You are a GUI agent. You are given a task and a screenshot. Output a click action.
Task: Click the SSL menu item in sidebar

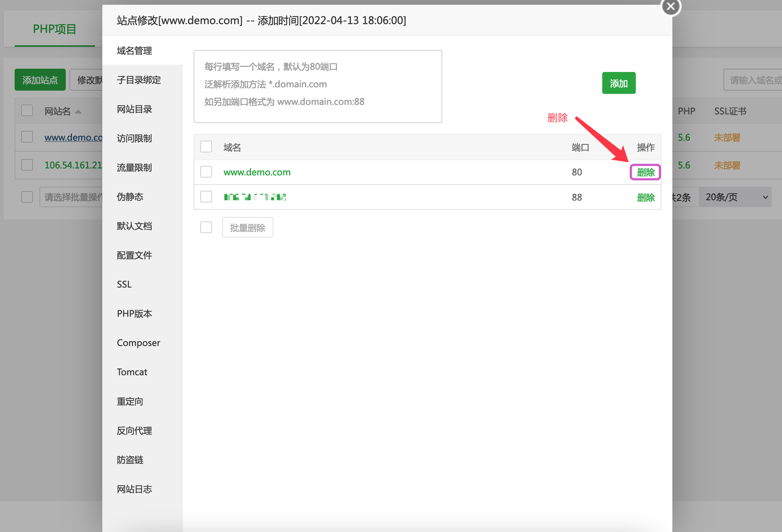coord(124,284)
